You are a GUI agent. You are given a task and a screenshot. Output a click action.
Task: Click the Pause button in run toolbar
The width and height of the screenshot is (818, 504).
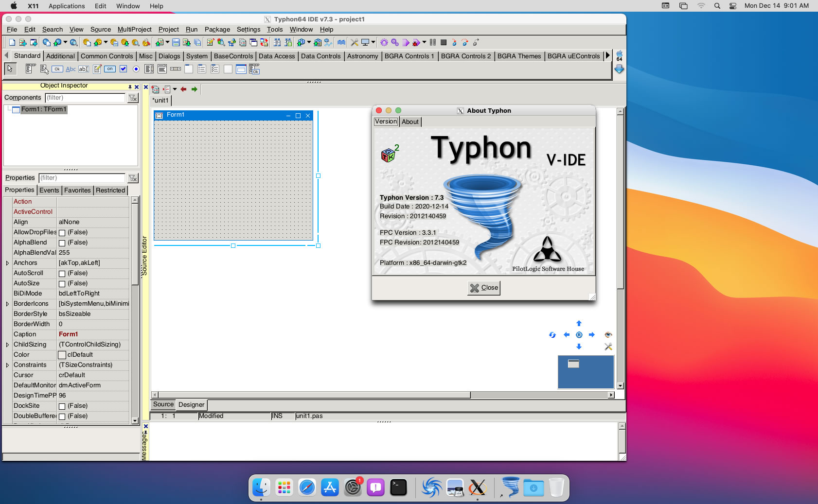coord(432,42)
